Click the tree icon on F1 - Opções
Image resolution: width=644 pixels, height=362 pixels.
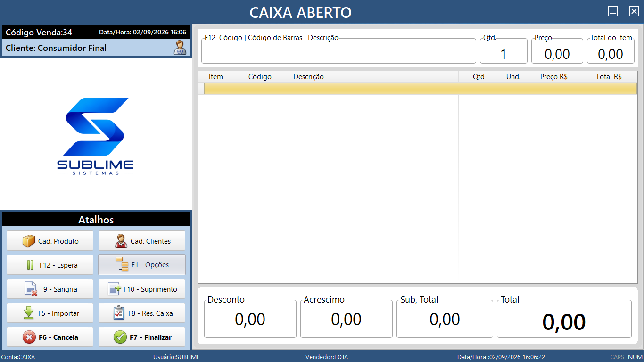pos(122,265)
